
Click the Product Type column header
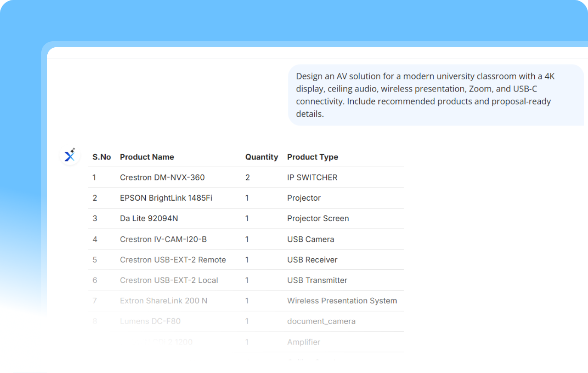(312, 157)
